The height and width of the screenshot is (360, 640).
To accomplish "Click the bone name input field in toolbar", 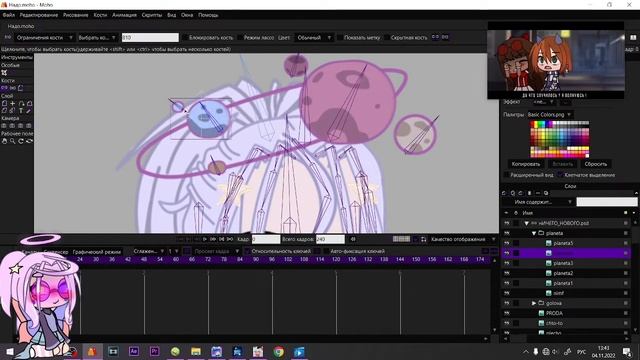I will pyautogui.click(x=150, y=38).
